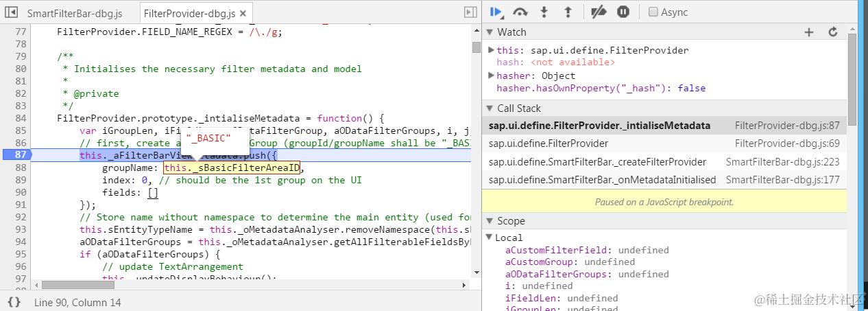The height and width of the screenshot is (311, 868).
Task: Open the SmartFilterBar-dbg.js:177 source link
Action: [x=783, y=180]
